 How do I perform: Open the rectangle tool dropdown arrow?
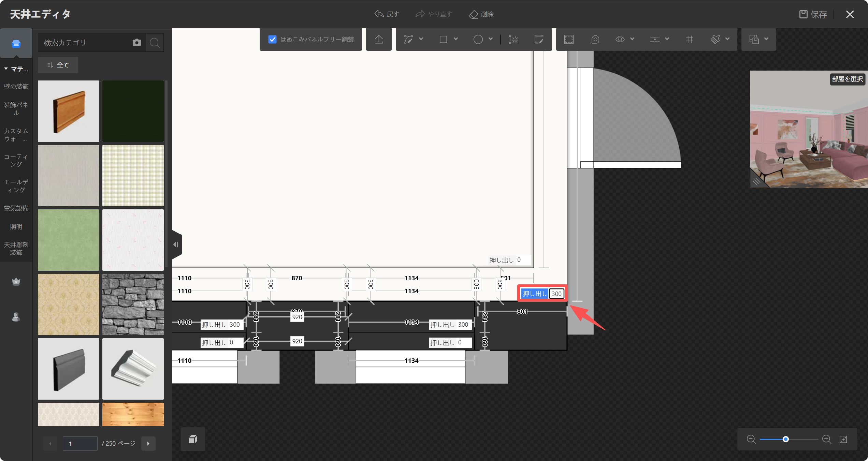(456, 39)
